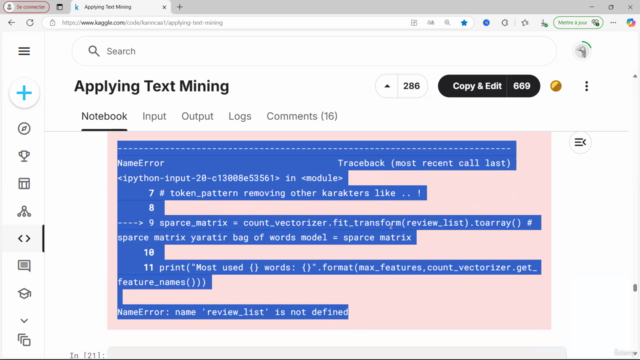Screen dimensions: 640x360
Task: Click the 669 copies count
Action: (x=522, y=86)
